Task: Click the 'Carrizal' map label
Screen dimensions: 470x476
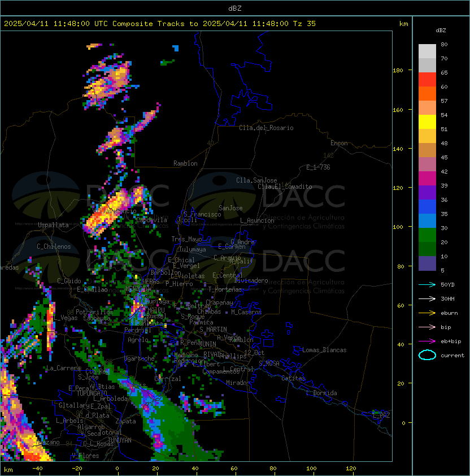Action: pyautogui.click(x=168, y=379)
